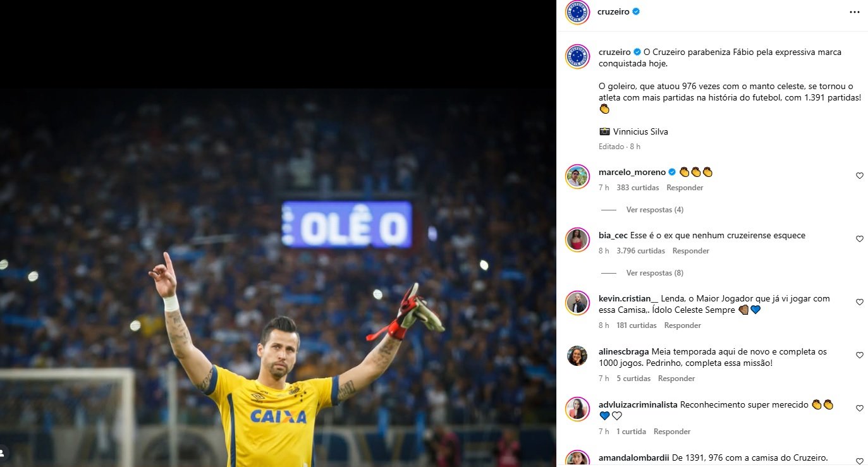Click the Editado · 8 h timestamp
Image resolution: width=868 pixels, height=467 pixels.
click(620, 146)
